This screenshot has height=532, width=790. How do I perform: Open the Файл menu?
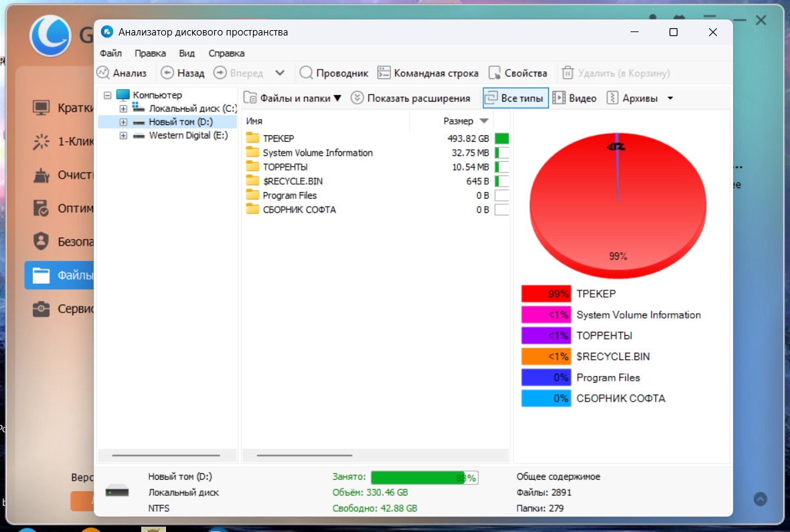click(111, 54)
